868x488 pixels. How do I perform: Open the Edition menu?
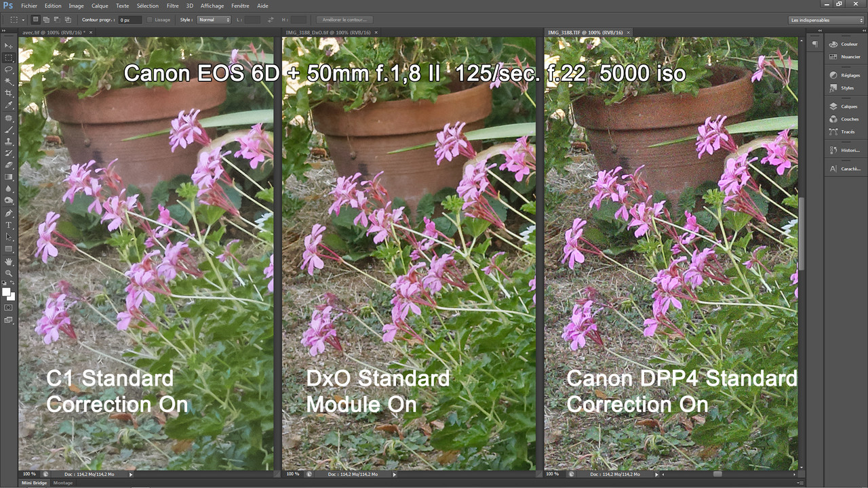(x=53, y=5)
